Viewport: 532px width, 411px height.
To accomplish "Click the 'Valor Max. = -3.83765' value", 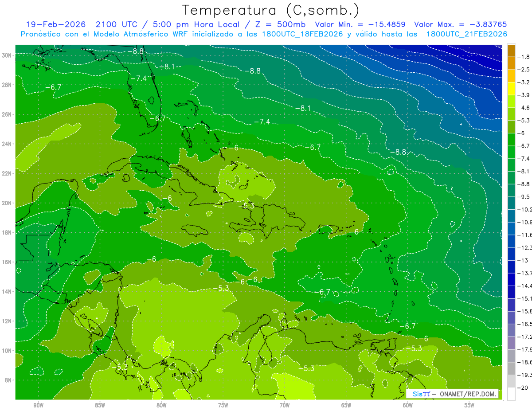I will tap(460, 24).
